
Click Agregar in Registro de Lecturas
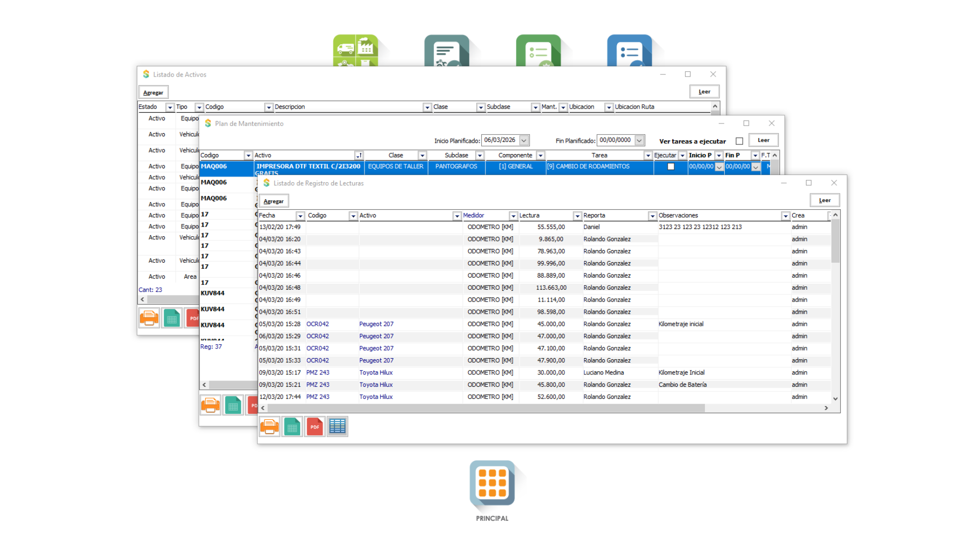(274, 201)
